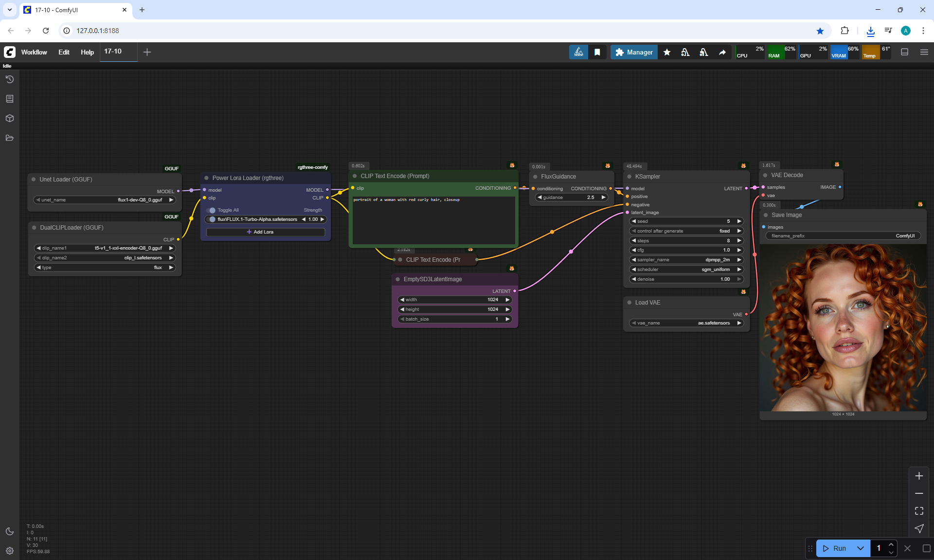Viewport: 934px width, 560px height.
Task: Click the share arrow icon in toolbar
Action: click(722, 52)
